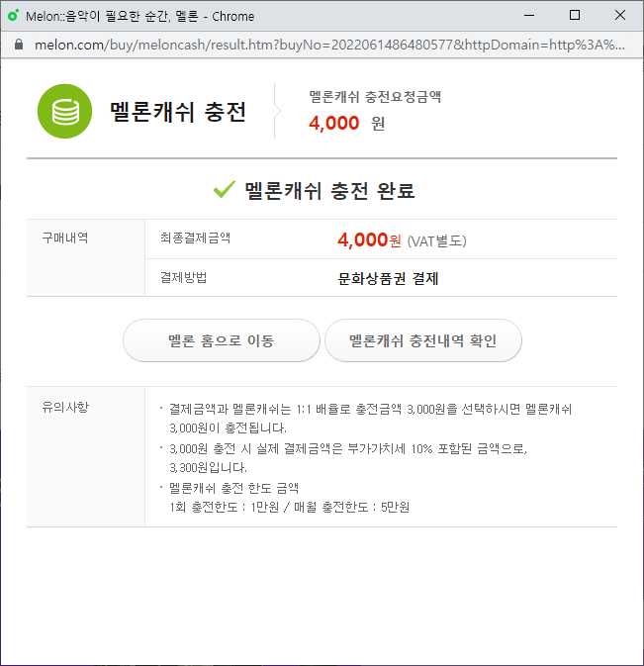Click the green Melon cash coin icon
This screenshot has width=644, height=666.
pyautogui.click(x=64, y=111)
